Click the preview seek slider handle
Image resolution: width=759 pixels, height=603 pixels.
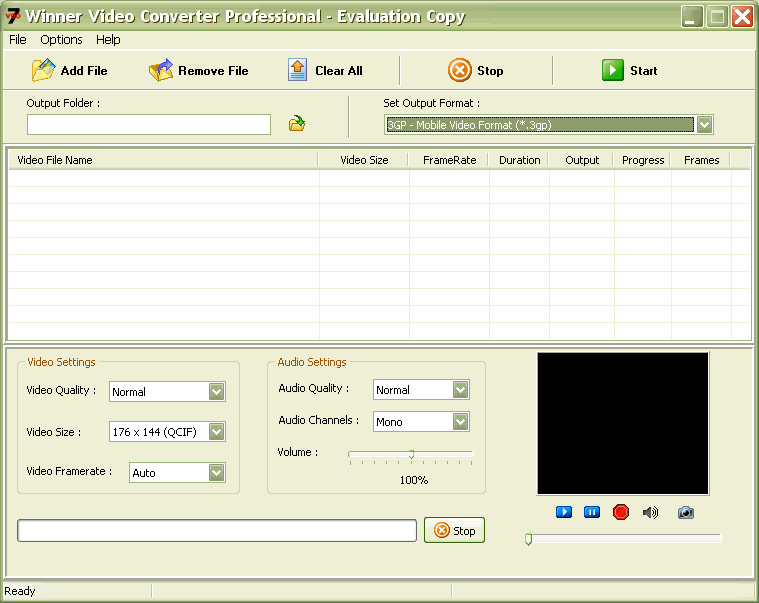(529, 539)
